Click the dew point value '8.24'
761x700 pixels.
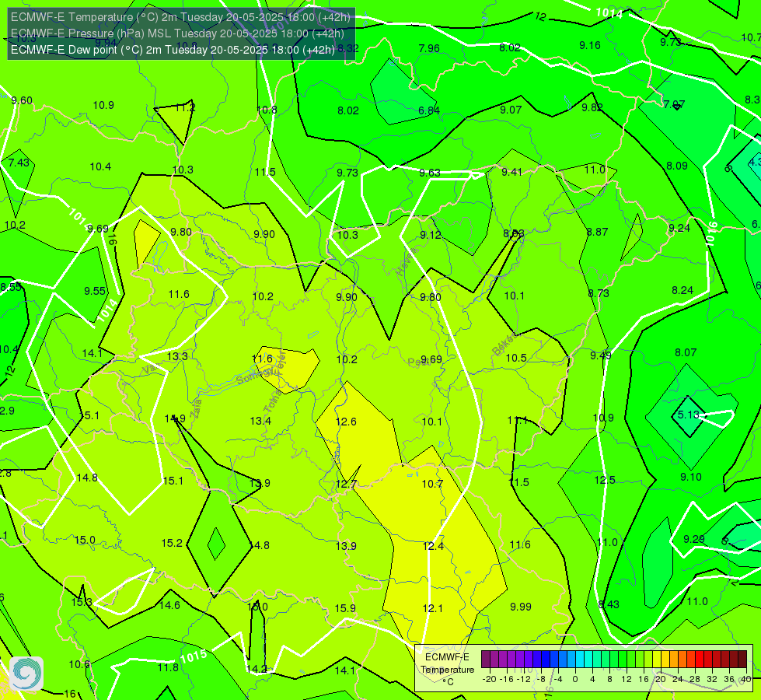pyautogui.click(x=682, y=290)
